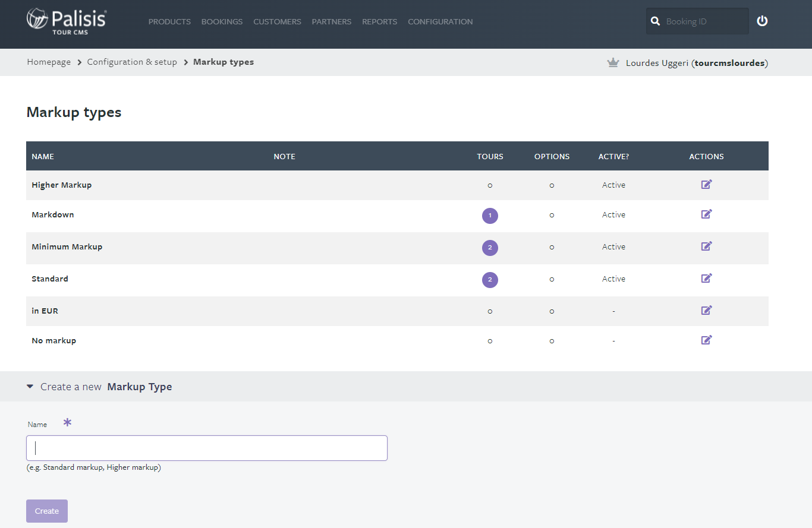
Task: Edit the 'in EUR' markup type
Action: (706, 310)
